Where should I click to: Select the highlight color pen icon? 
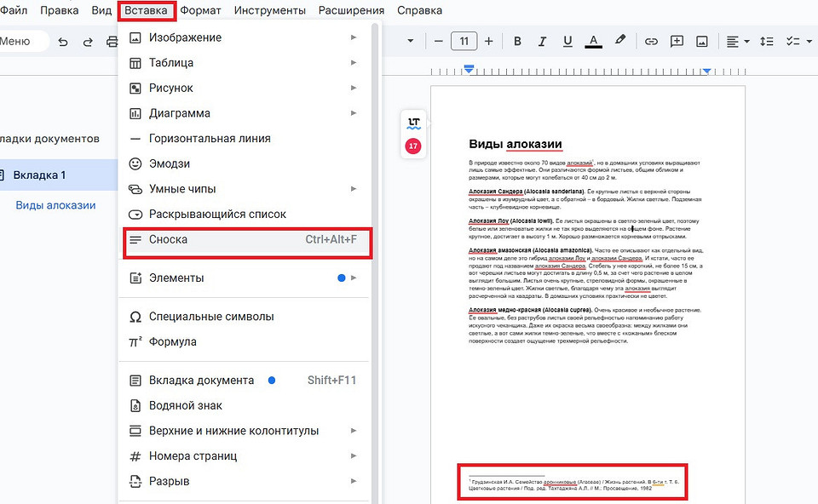click(x=620, y=41)
